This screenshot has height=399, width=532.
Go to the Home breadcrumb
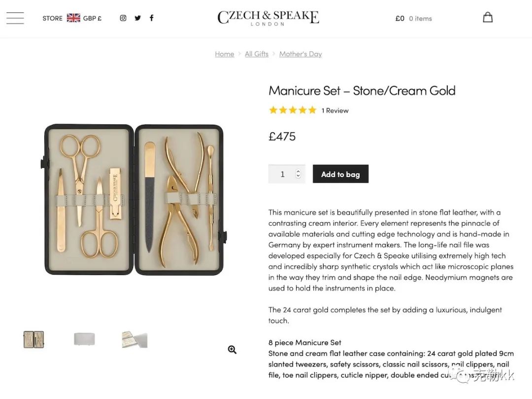[225, 54]
